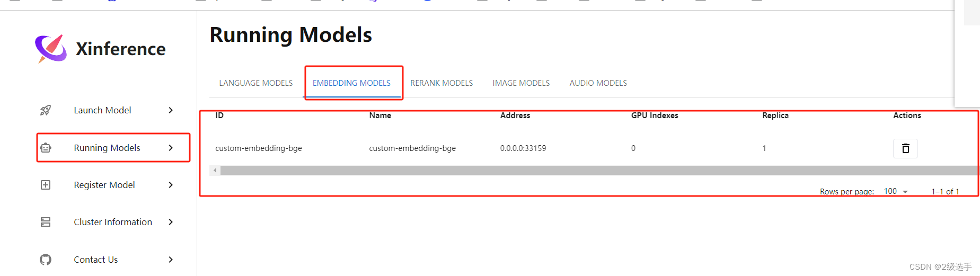
Task: Click the GitHub icon beside Contact Us
Action: click(x=46, y=260)
